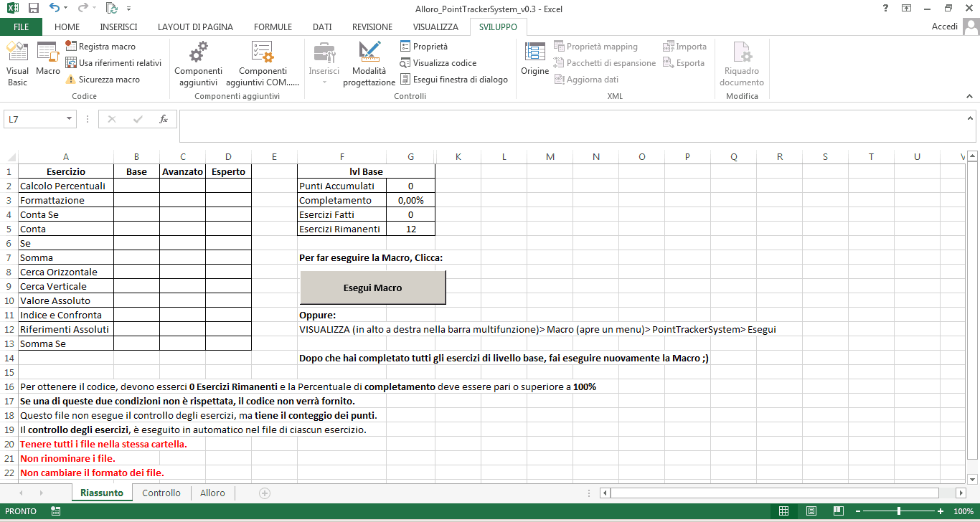
Task: Expand the Name Box dropdown
Action: coord(70,119)
